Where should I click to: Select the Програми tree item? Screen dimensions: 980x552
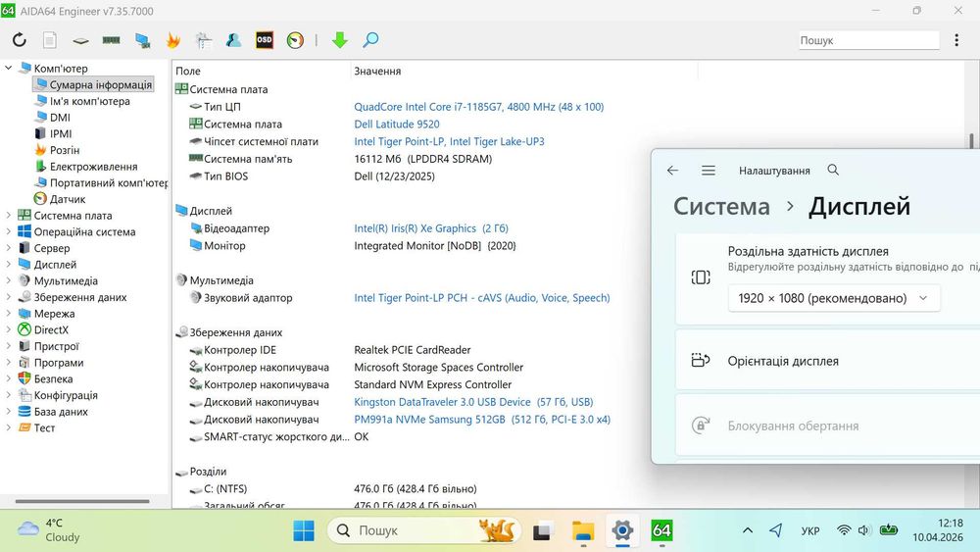point(59,363)
